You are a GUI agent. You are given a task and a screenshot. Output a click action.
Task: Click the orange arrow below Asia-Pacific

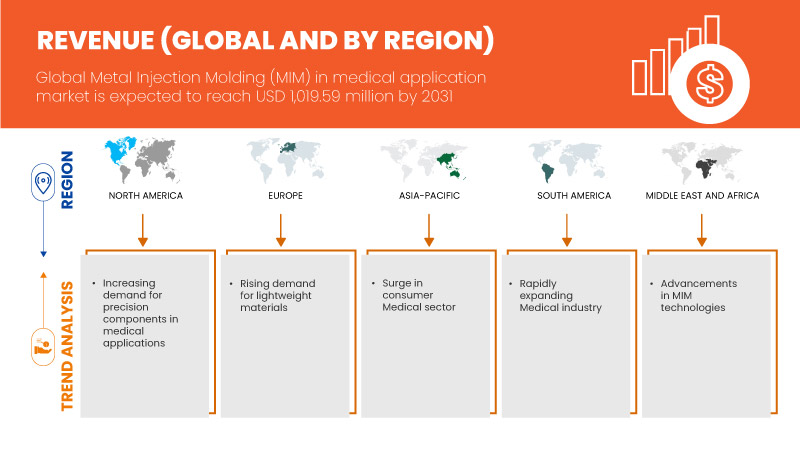click(427, 228)
